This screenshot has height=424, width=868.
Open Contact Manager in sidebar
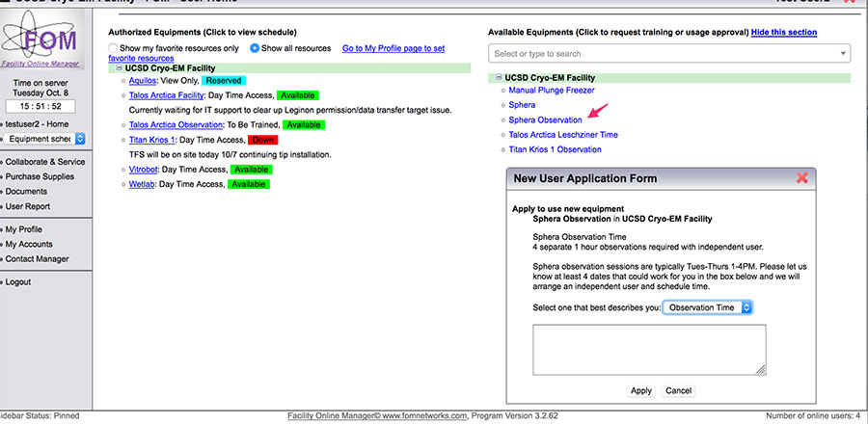(x=37, y=258)
